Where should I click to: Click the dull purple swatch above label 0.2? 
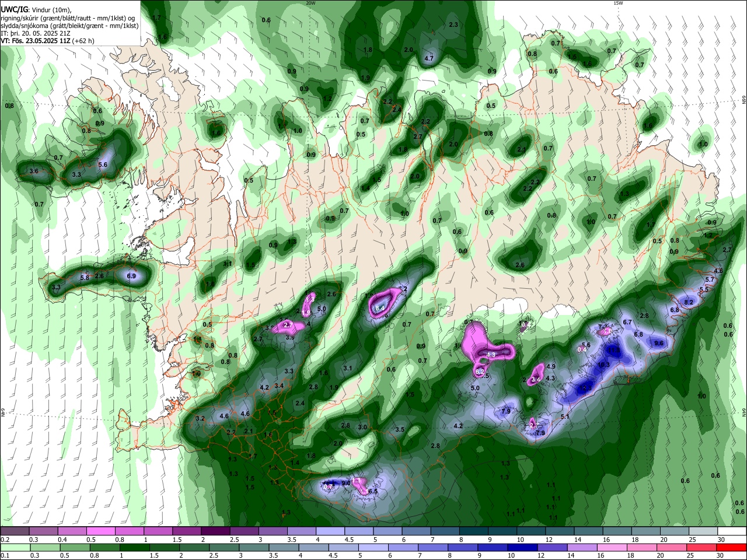click(x=14, y=531)
